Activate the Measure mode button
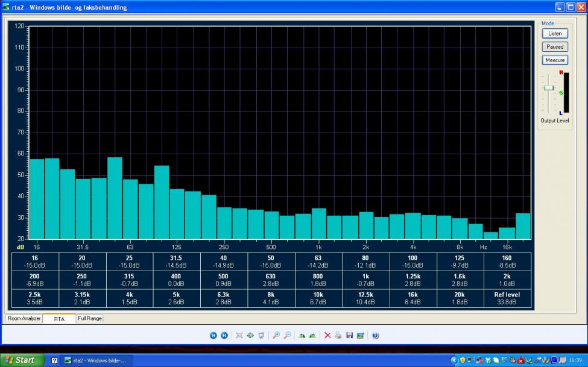The height and width of the screenshot is (367, 588). click(554, 60)
